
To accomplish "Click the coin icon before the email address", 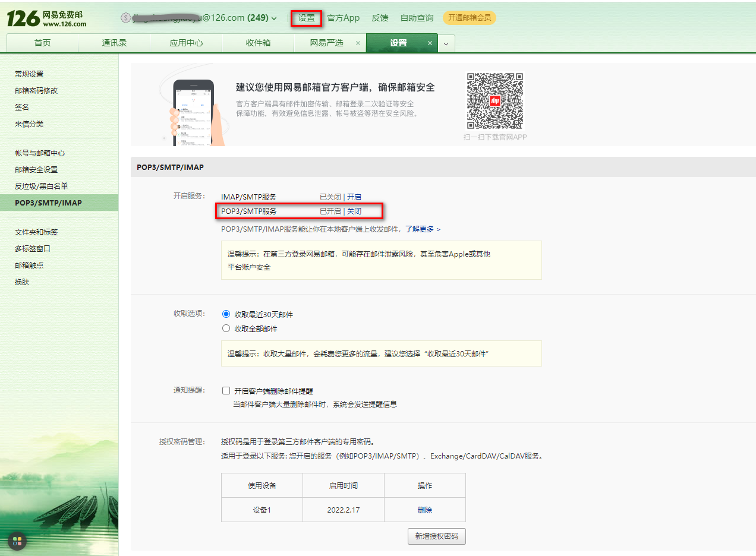I will (125, 18).
